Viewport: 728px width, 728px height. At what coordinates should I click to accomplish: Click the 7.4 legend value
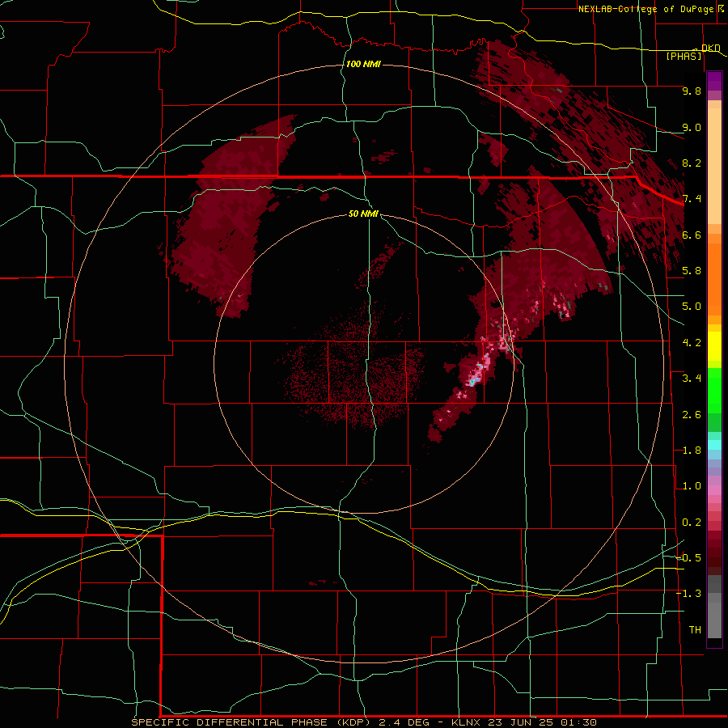click(x=692, y=199)
